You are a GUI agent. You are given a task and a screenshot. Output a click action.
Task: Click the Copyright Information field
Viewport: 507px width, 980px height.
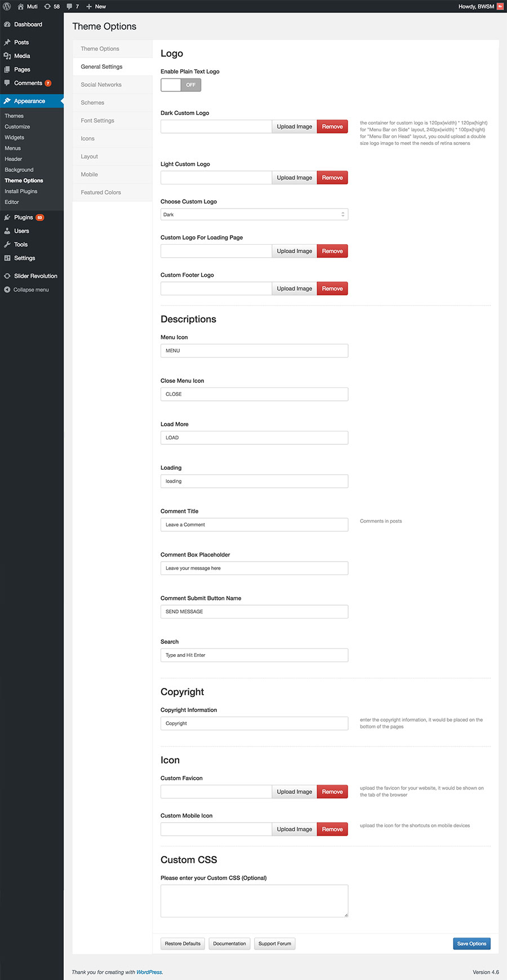[x=254, y=723]
